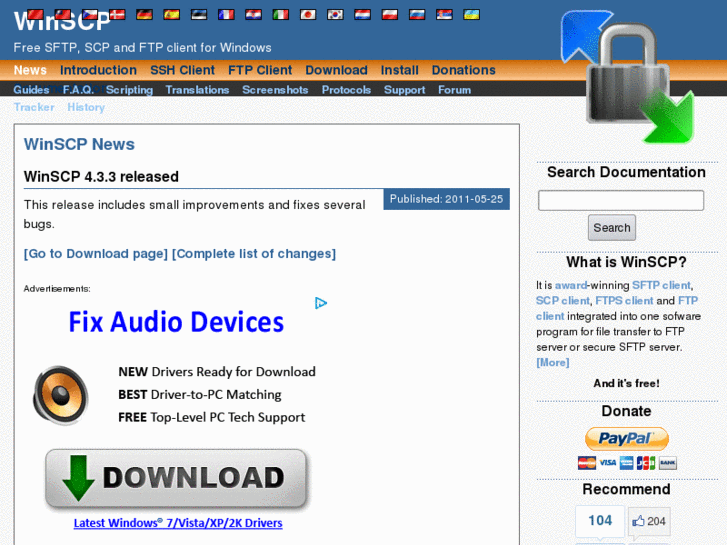Go to Translations

197,90
